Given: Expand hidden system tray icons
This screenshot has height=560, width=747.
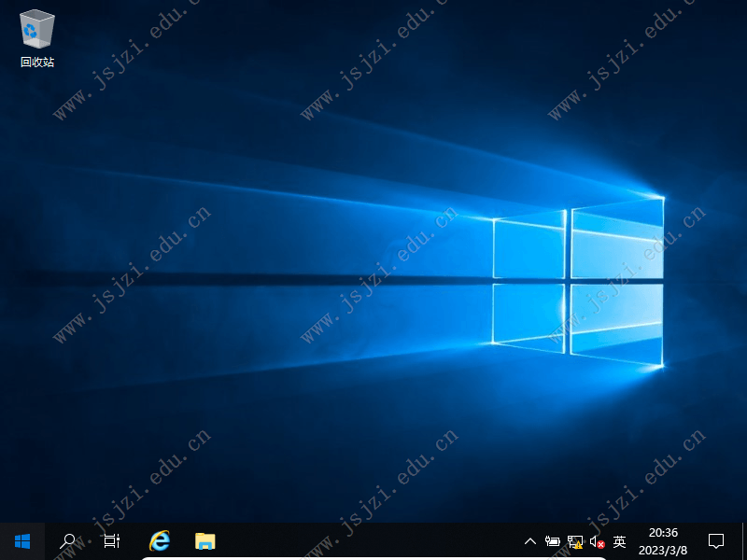Looking at the screenshot, I should (x=530, y=541).
